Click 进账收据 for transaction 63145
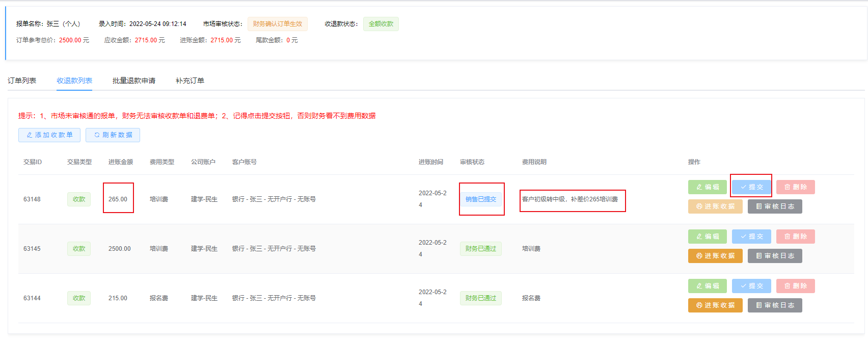This screenshot has width=868, height=339. pyautogui.click(x=715, y=256)
